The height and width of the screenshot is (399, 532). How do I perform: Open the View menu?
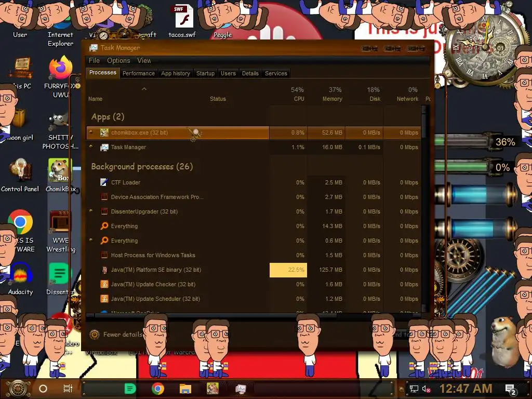click(144, 60)
